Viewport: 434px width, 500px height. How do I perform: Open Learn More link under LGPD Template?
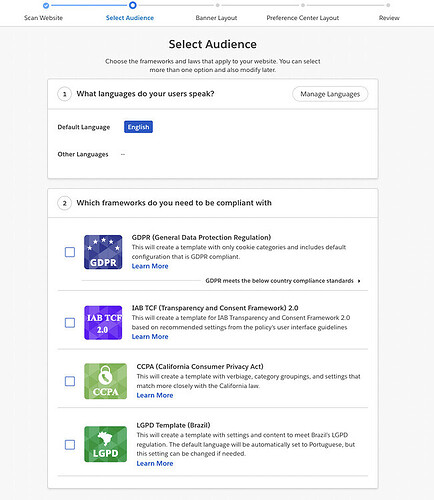(x=155, y=463)
